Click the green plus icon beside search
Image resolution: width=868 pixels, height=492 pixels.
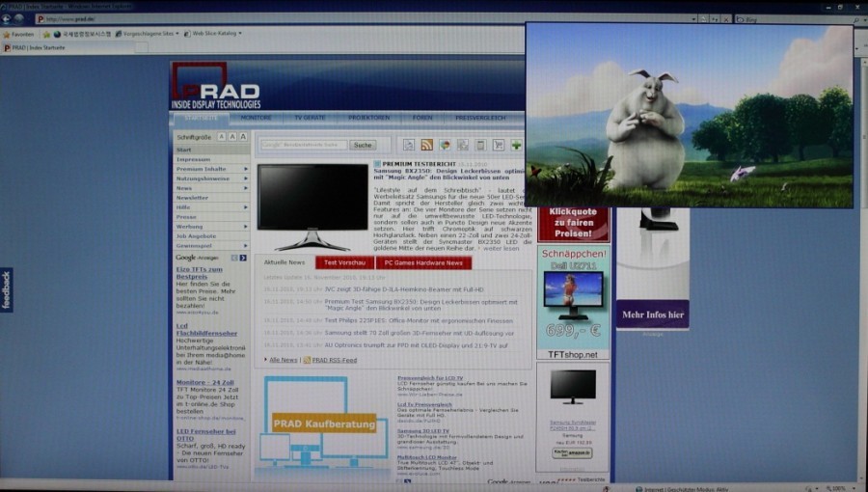point(516,145)
